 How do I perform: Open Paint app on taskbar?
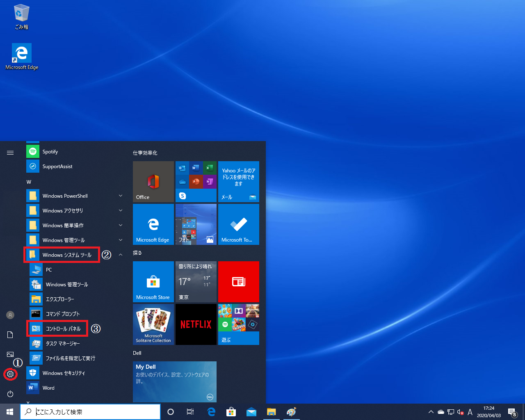pos(291,412)
